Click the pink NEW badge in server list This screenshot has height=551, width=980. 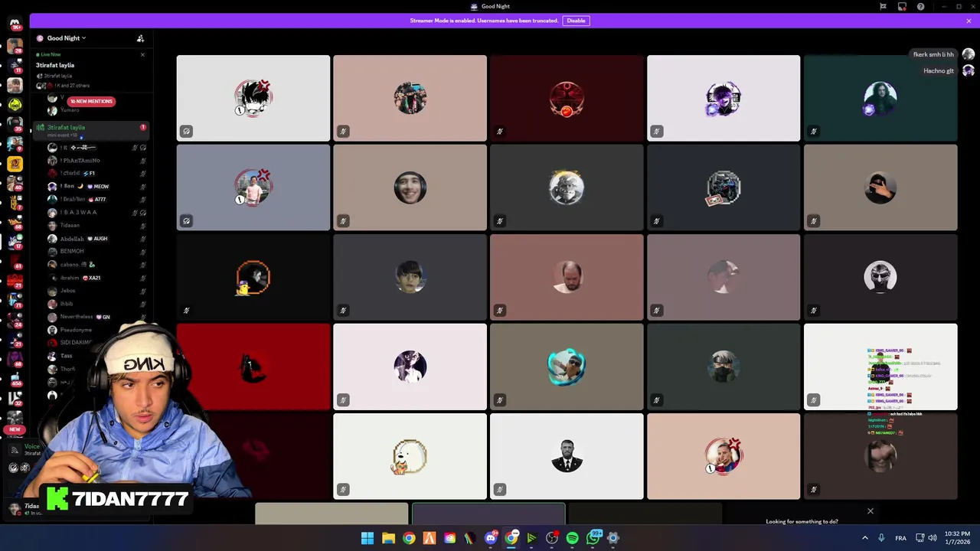[x=15, y=429]
